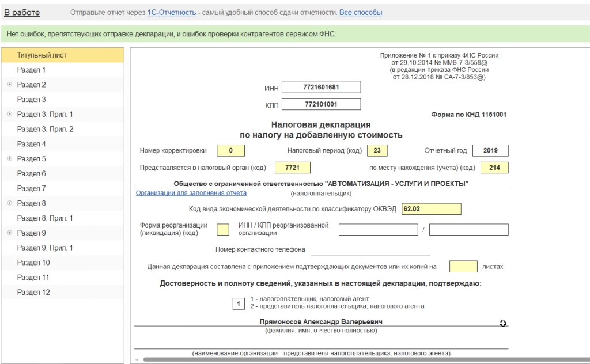Expand the Раздел 8 tree node
590x364 pixels.
point(10,203)
